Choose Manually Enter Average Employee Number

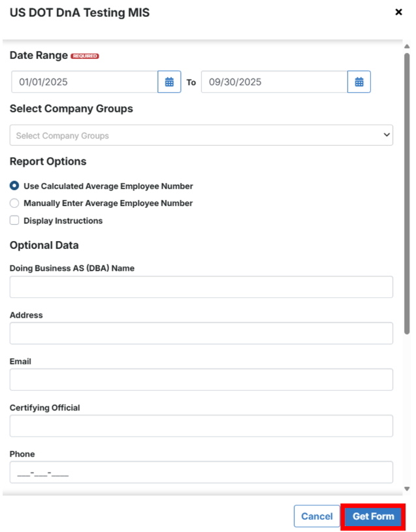(x=14, y=203)
